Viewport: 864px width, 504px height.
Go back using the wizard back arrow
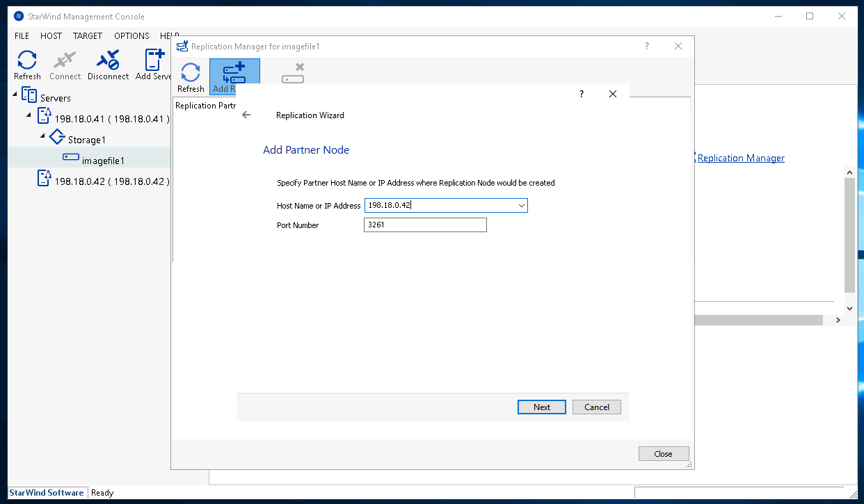[246, 115]
